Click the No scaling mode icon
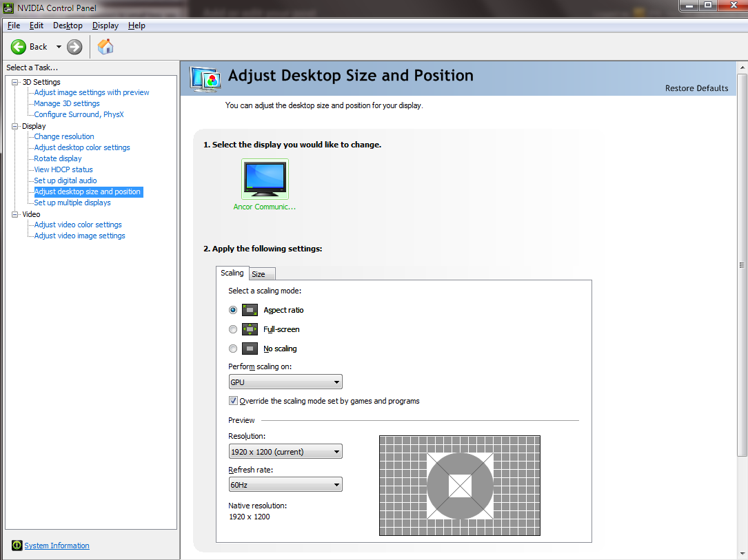Screen dimensions: 748x560 click(250, 349)
